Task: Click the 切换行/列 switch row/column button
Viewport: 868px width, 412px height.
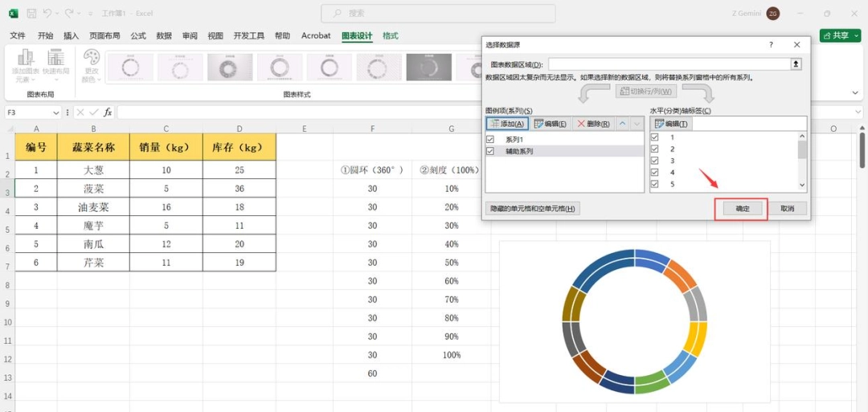Action: click(646, 92)
